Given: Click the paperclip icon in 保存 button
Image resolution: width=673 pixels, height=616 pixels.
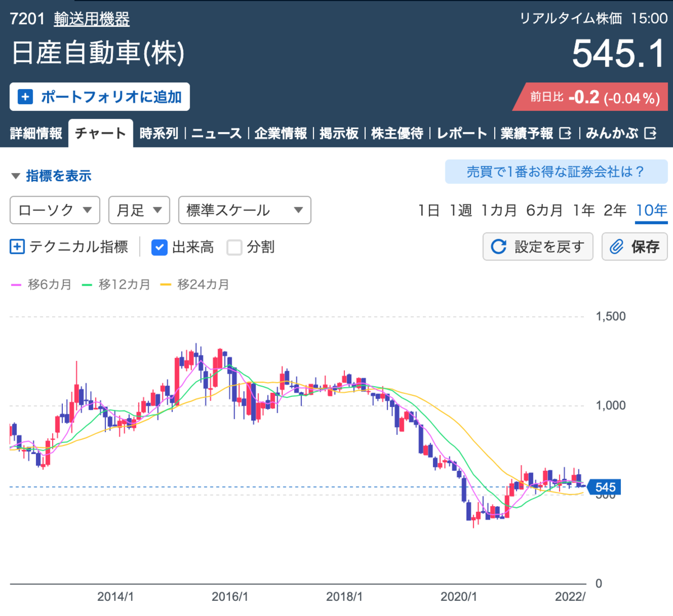Looking at the screenshot, I should [x=616, y=247].
